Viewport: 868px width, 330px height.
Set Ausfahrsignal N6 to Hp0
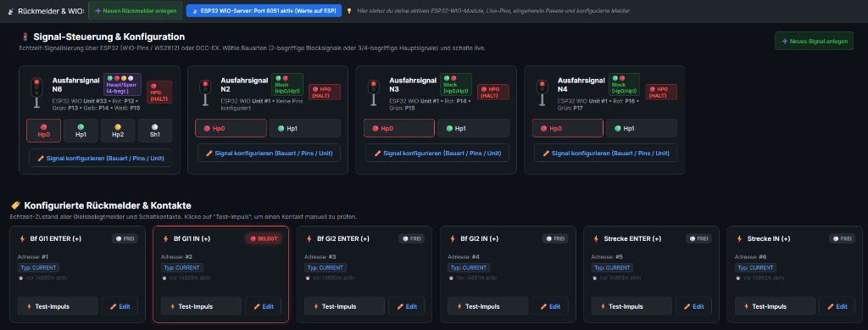point(44,131)
